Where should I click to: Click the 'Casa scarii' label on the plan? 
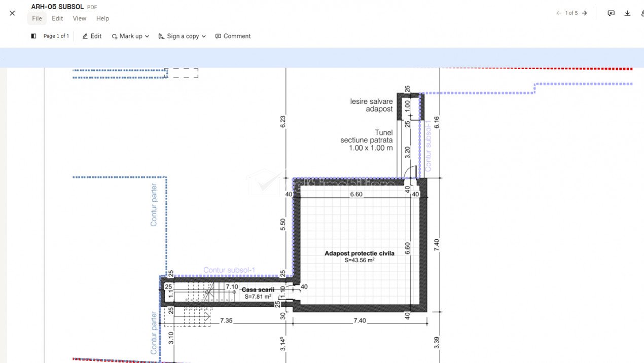258,290
